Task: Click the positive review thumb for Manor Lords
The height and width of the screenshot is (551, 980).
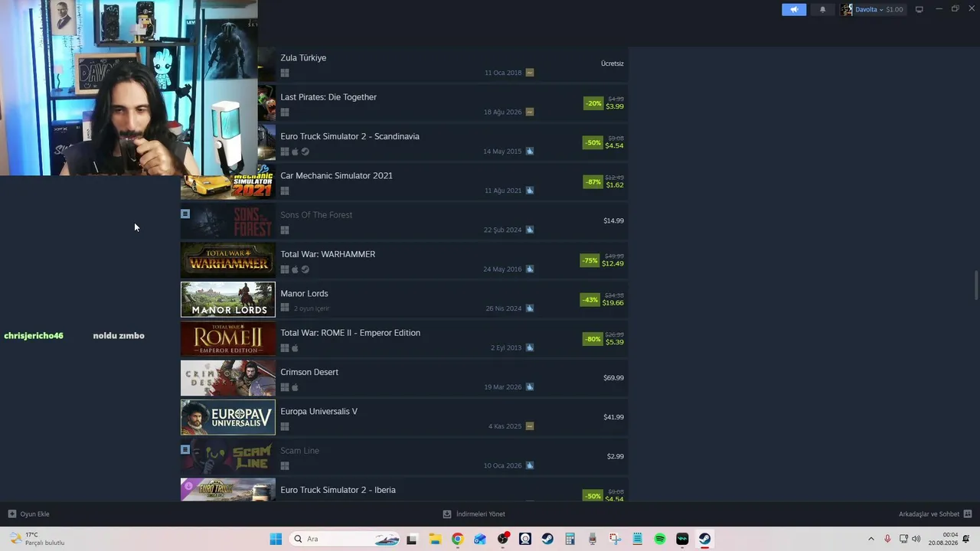Action: (530, 308)
